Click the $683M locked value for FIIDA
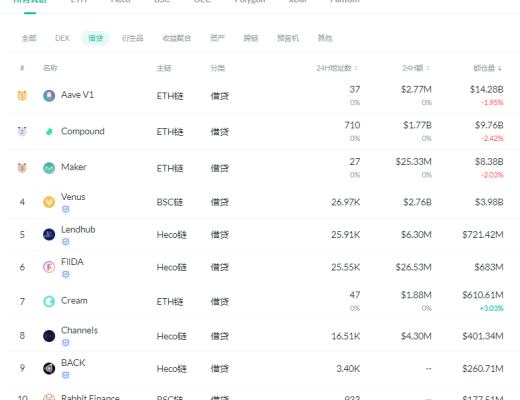Image resolution: width=520 pixels, height=400 pixels. [x=489, y=267]
